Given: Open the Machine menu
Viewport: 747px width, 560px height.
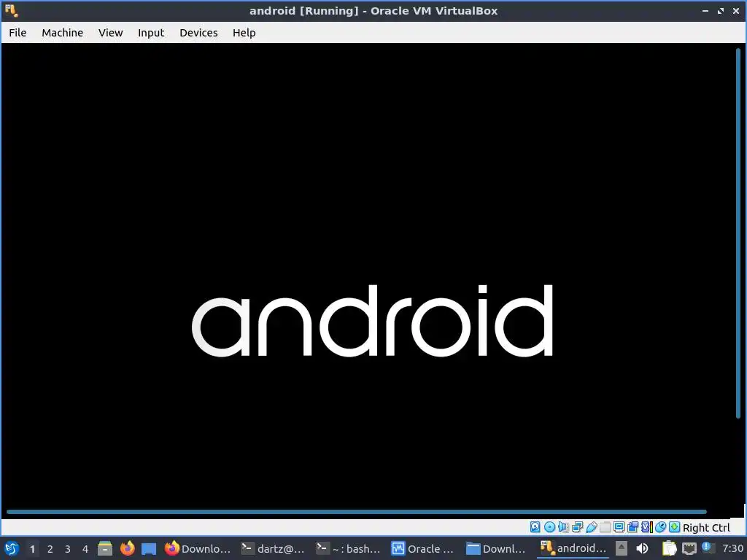Looking at the screenshot, I should pos(63,33).
